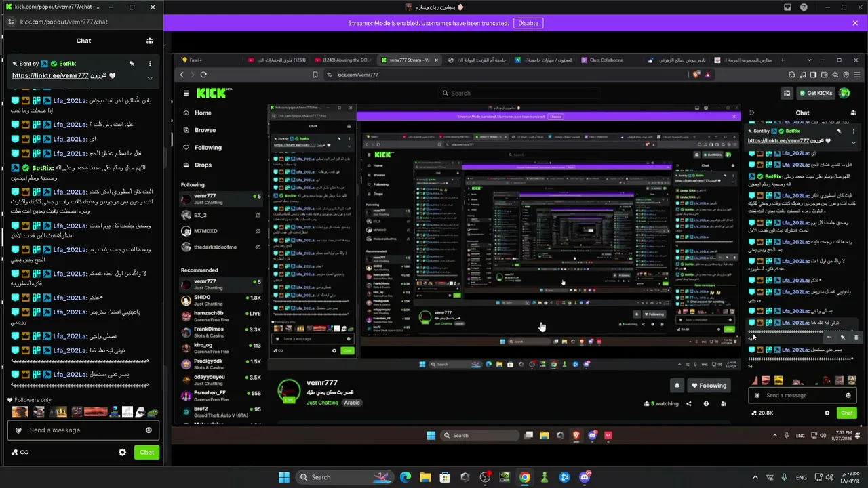Click the pin icon on popout pinned message

[132, 64]
